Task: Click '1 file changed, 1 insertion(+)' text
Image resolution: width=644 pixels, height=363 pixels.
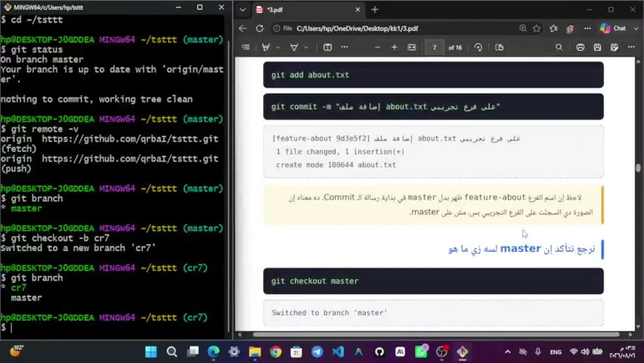Action: 340,151
